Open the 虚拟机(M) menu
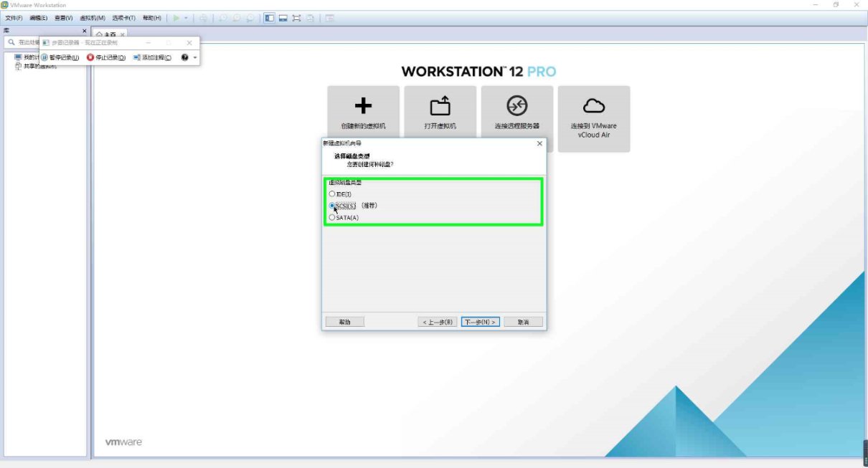 pos(93,18)
